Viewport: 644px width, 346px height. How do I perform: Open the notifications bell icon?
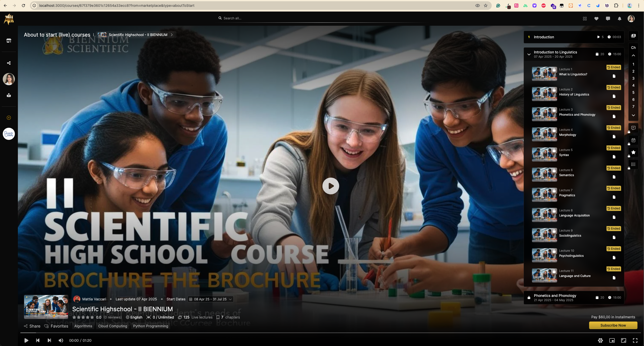tap(619, 18)
